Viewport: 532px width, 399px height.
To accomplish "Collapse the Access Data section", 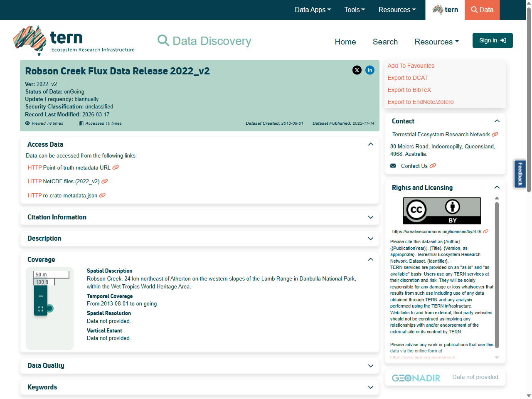I will coord(370,144).
